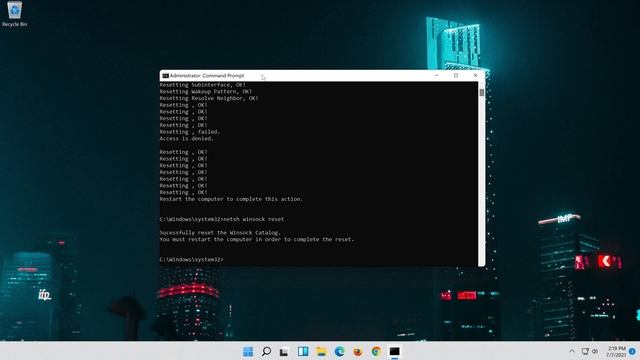Open Firefox from the taskbar
Screen dimensions: 640x360
click(x=358, y=351)
